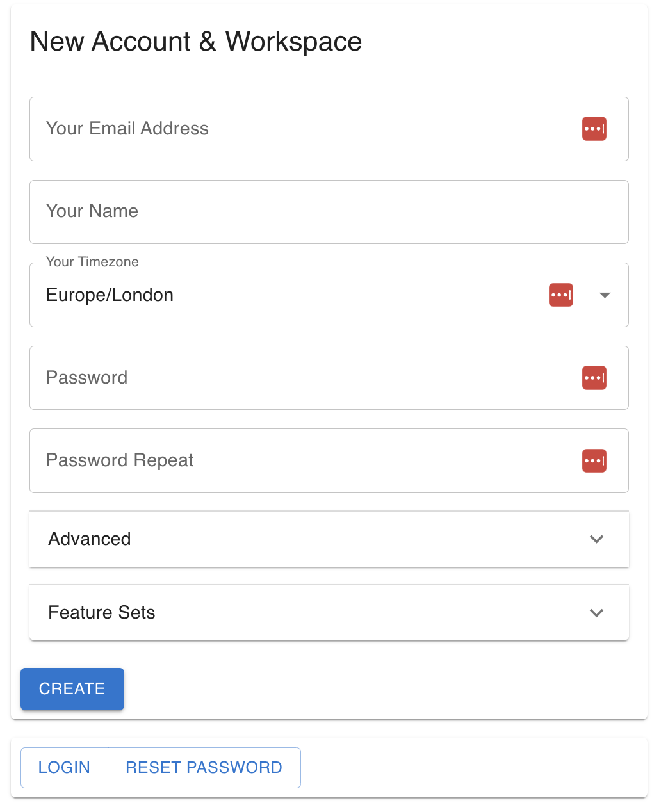Select the Europe/London timezone value

click(x=110, y=295)
